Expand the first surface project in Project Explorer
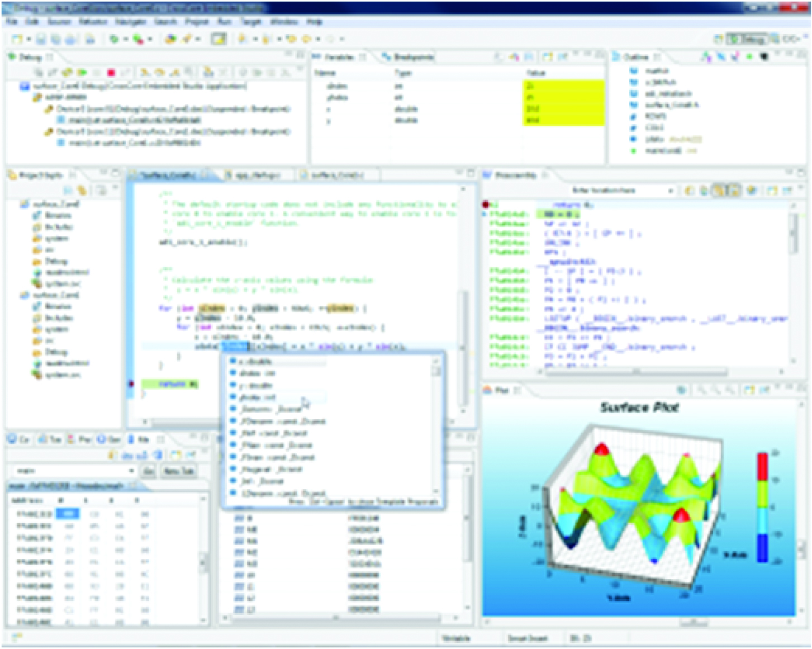This screenshot has width=812, height=649. (x=24, y=204)
